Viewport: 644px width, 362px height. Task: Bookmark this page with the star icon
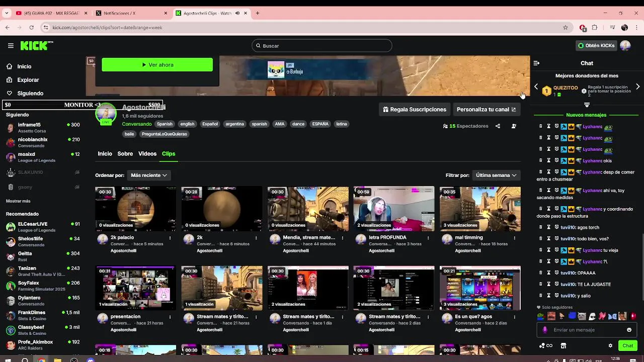[x=566, y=28]
